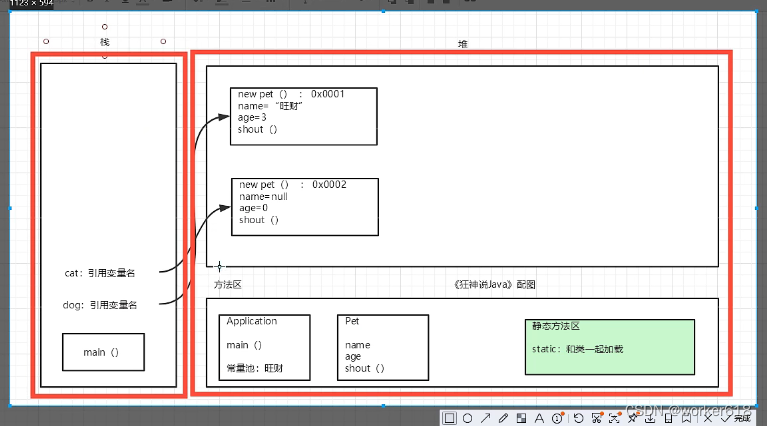Select the text annotation tool (A)
Image resolution: width=767 pixels, height=426 pixels.
(539, 418)
